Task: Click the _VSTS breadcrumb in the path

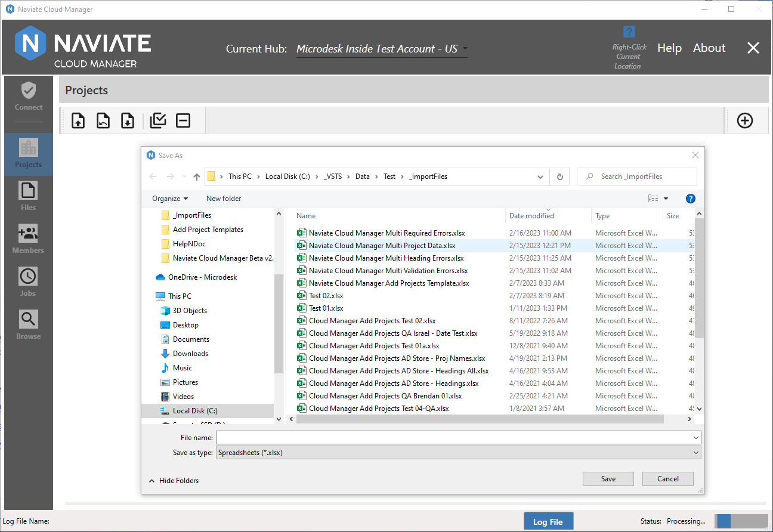Action: pos(333,177)
